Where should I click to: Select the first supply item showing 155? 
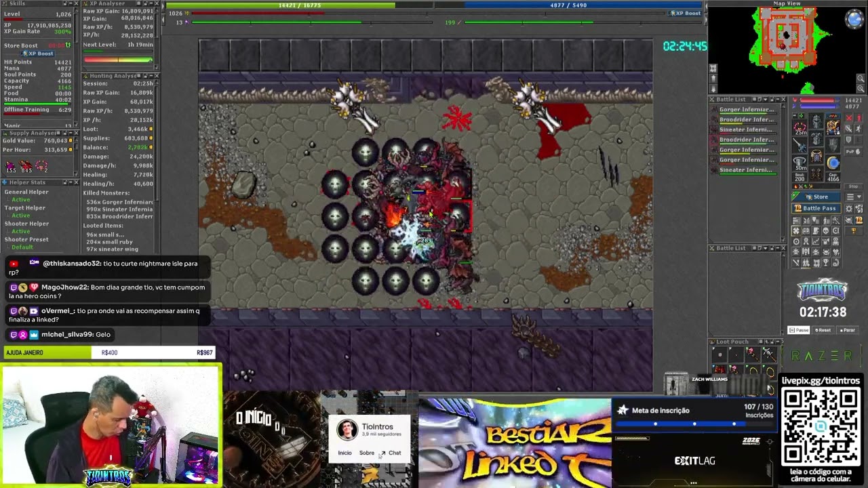[11, 166]
